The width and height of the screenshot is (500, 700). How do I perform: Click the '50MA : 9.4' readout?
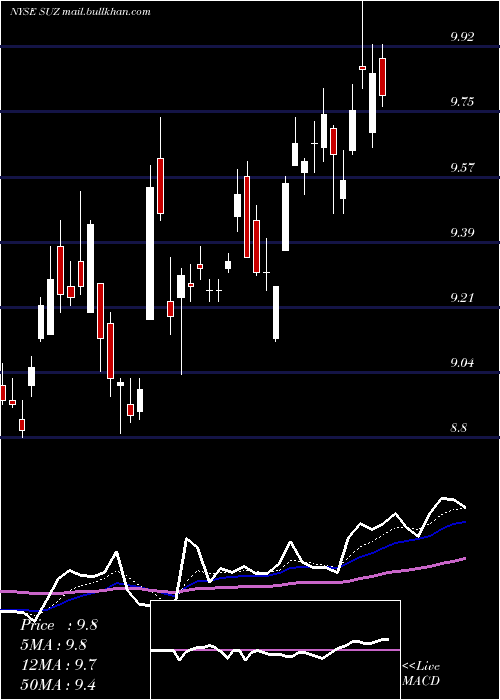58,684
